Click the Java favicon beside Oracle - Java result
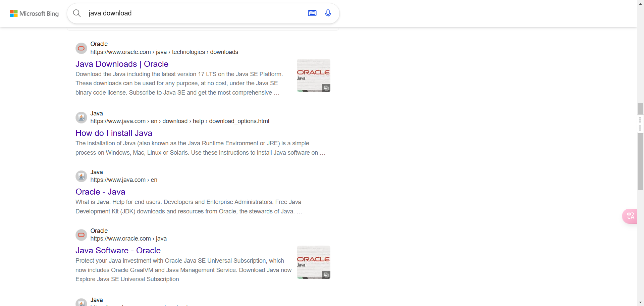The width and height of the screenshot is (644, 306). pyautogui.click(x=81, y=176)
